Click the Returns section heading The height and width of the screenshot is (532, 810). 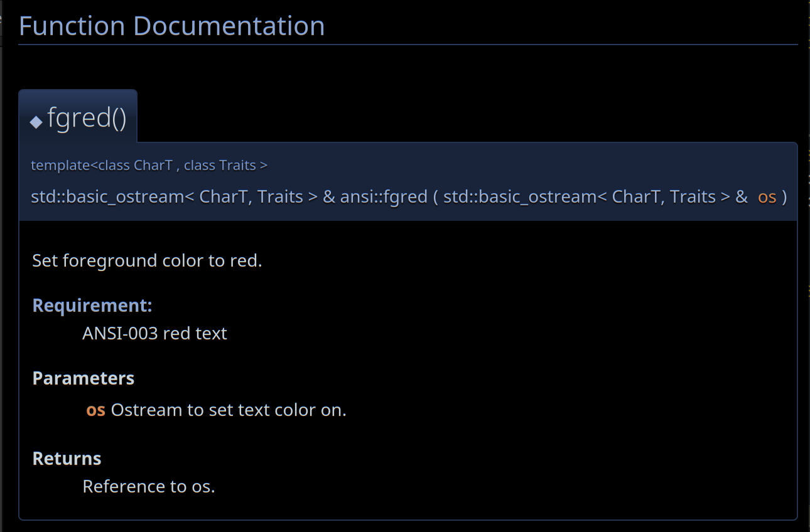[x=67, y=459]
